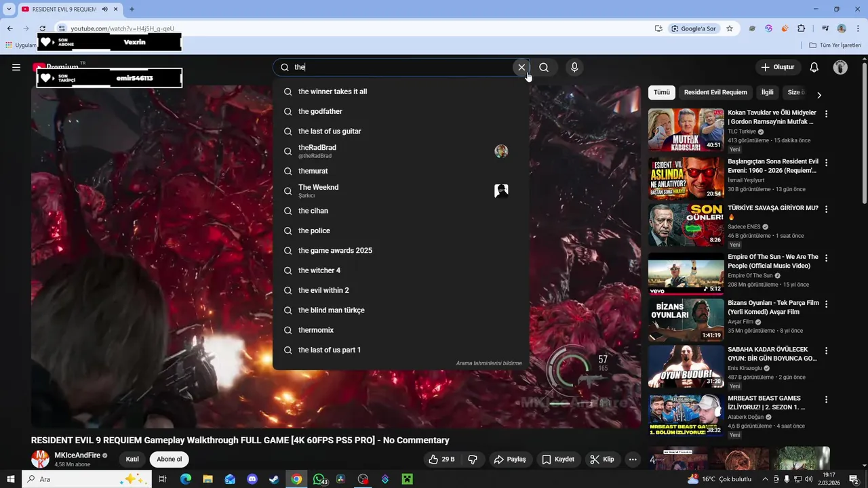Open the Empire Of The Sun video title
Viewport: 868px width, 488px height.
point(773,261)
